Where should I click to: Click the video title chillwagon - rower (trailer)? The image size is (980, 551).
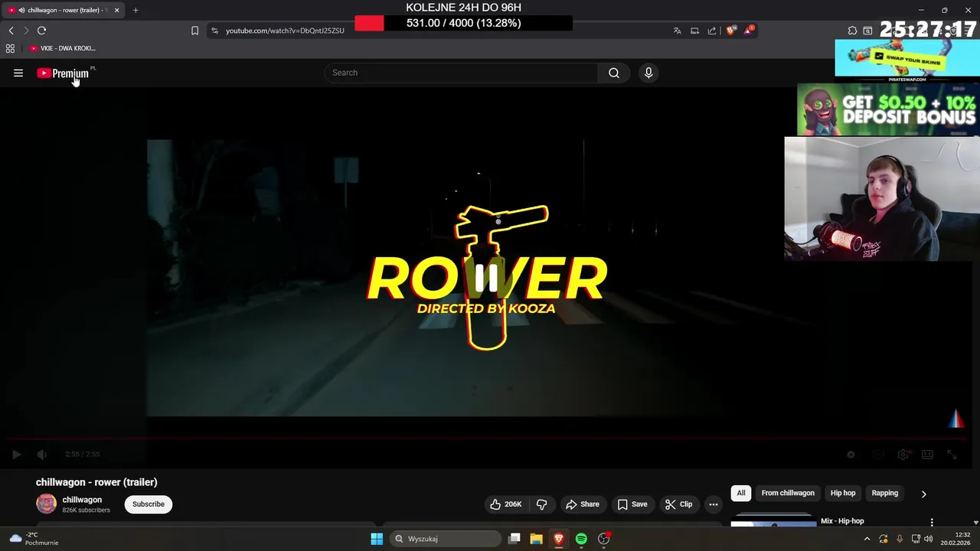[96, 482]
